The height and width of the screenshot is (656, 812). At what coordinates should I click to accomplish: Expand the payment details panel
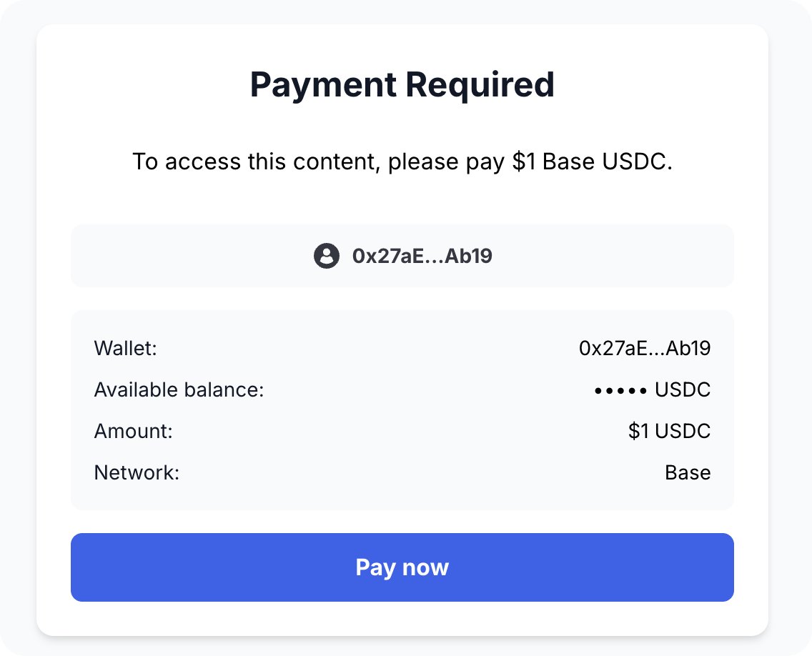pyautogui.click(x=402, y=409)
